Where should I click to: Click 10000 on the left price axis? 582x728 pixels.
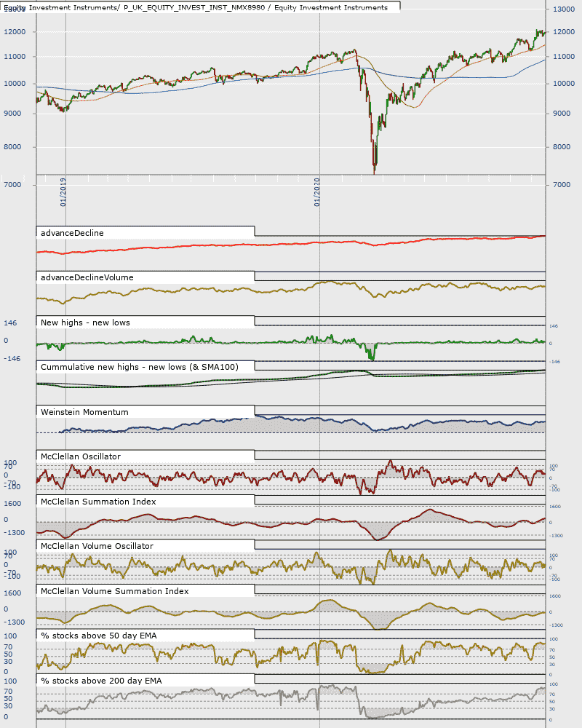click(15, 84)
